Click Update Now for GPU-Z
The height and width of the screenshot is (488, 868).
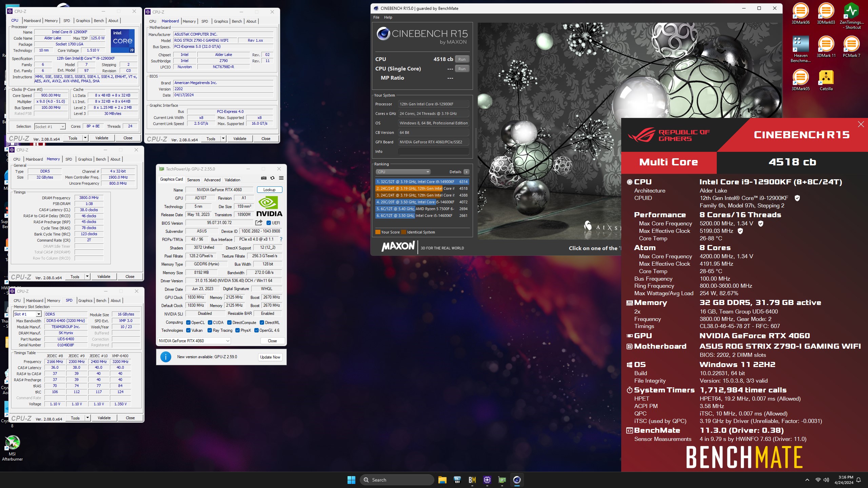click(270, 357)
